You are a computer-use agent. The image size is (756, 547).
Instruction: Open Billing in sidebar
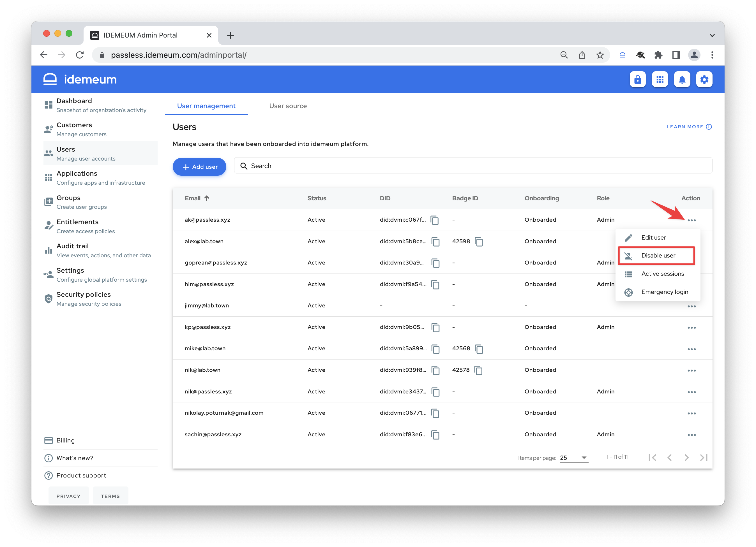point(100,441)
